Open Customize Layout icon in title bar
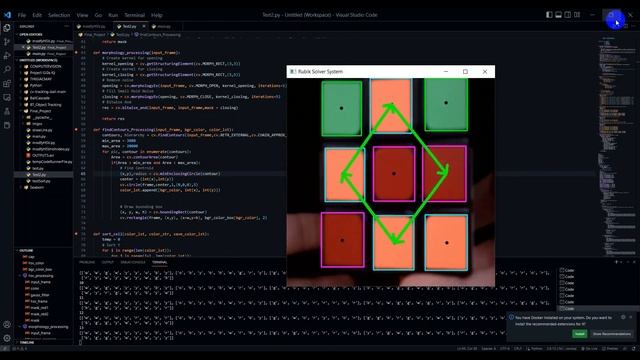Screen dimensions: 640x360 [x=577, y=15]
